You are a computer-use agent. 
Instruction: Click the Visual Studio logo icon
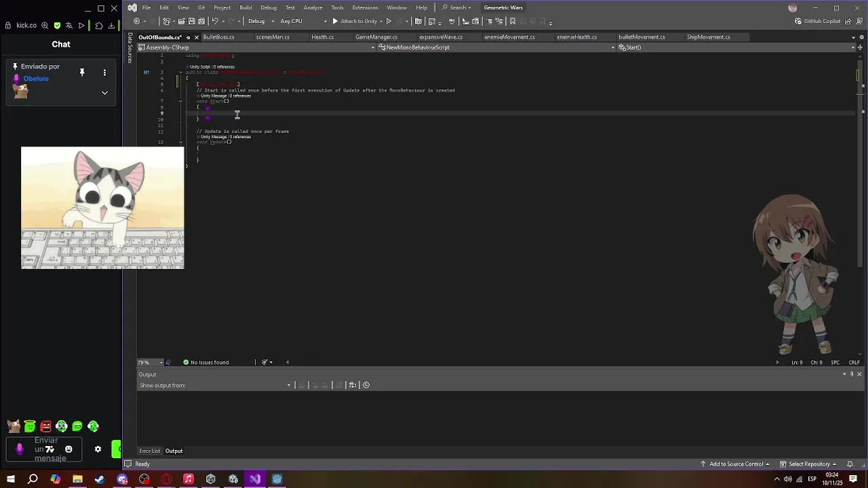pyautogui.click(x=132, y=7)
